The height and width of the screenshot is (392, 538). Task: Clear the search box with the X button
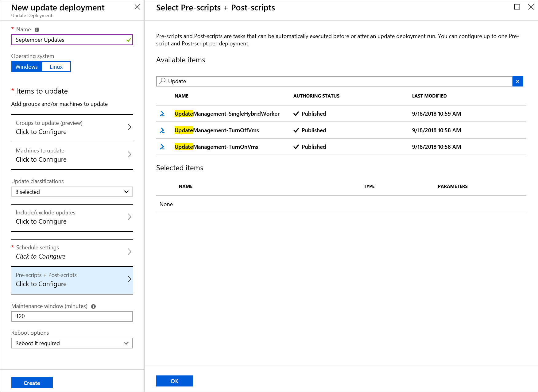518,81
